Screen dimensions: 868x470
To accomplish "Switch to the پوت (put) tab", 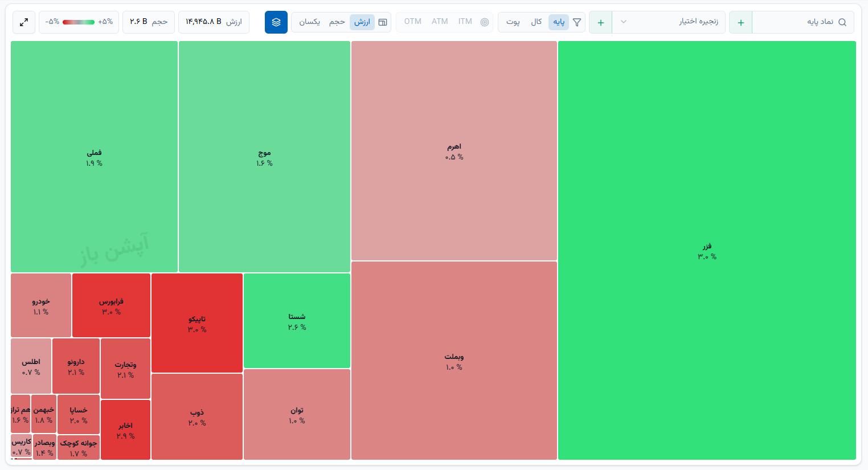I will (513, 22).
